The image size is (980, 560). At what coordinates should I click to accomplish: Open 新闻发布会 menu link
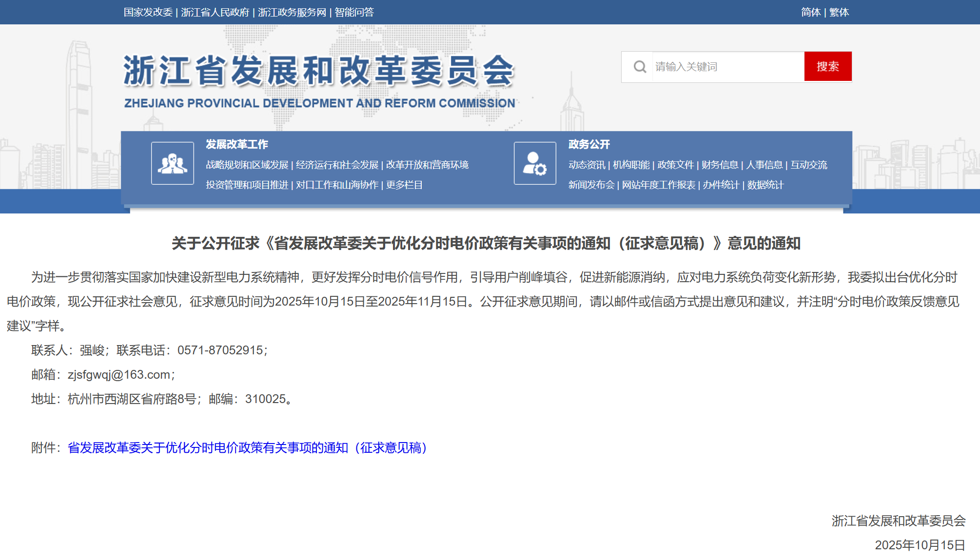591,185
